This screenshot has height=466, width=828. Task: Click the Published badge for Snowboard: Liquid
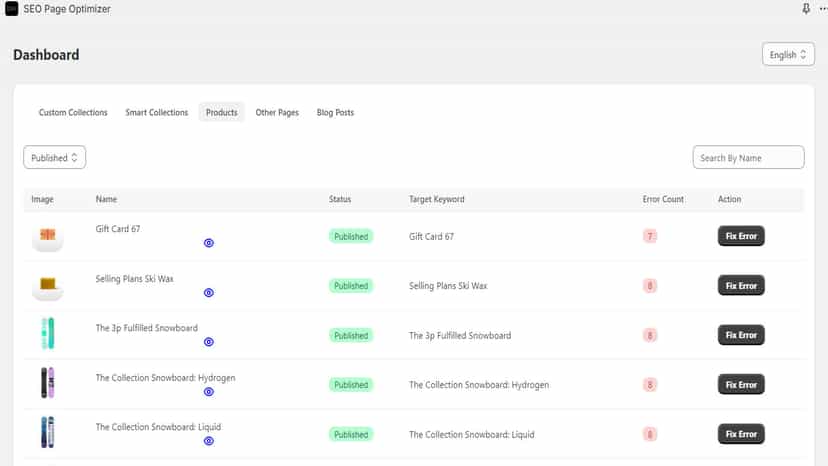[x=351, y=434]
